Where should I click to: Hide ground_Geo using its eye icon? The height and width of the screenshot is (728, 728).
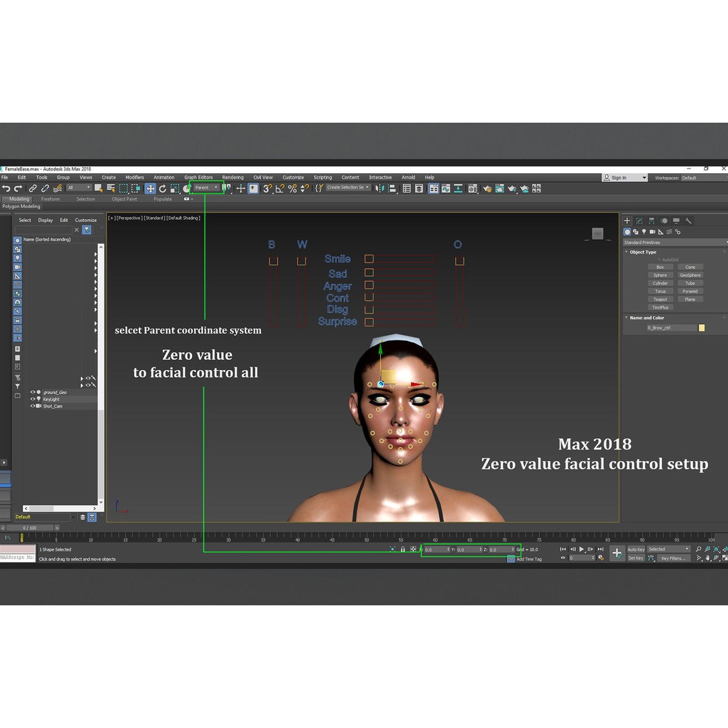pyautogui.click(x=32, y=392)
